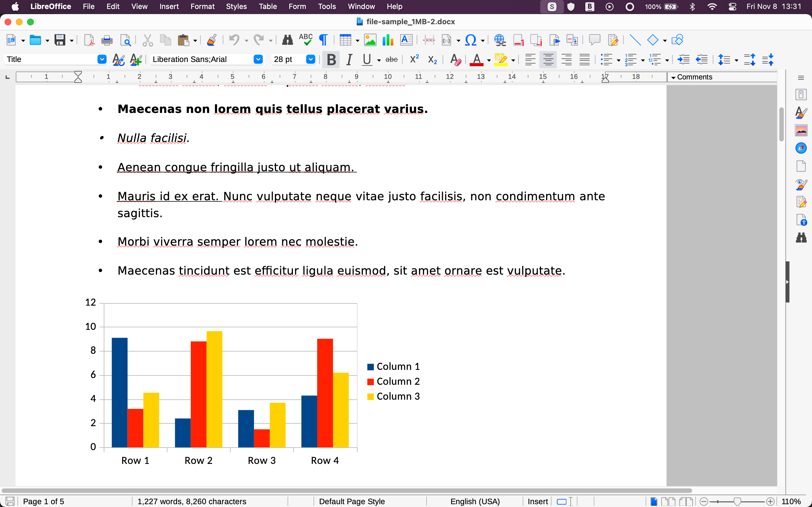Viewport: 812px width, 507px height.
Task: Open the Gallery sidebar panel
Action: 802,130
